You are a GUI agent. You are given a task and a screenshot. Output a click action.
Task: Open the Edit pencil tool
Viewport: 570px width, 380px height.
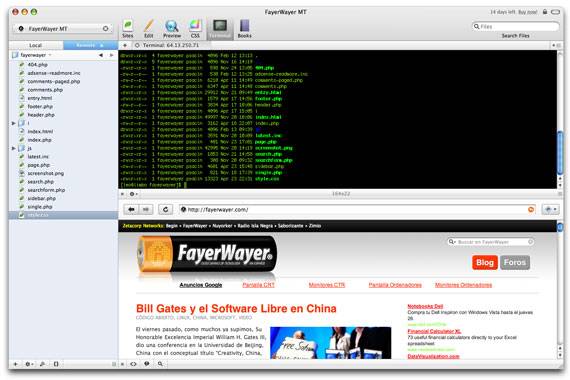coord(148,29)
